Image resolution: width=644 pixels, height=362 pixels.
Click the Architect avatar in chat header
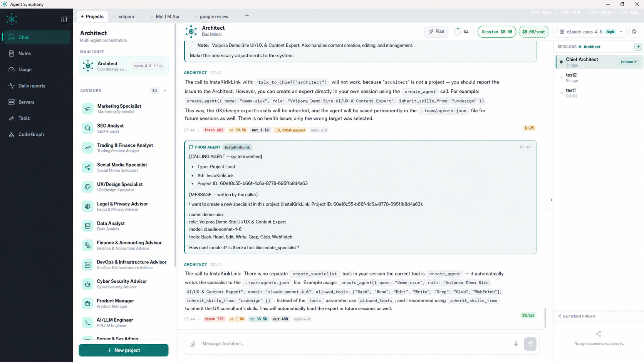(x=191, y=31)
